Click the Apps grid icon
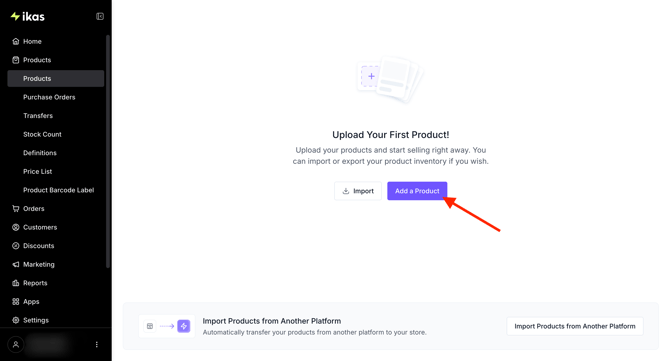This screenshot has height=361, width=670. tap(16, 302)
